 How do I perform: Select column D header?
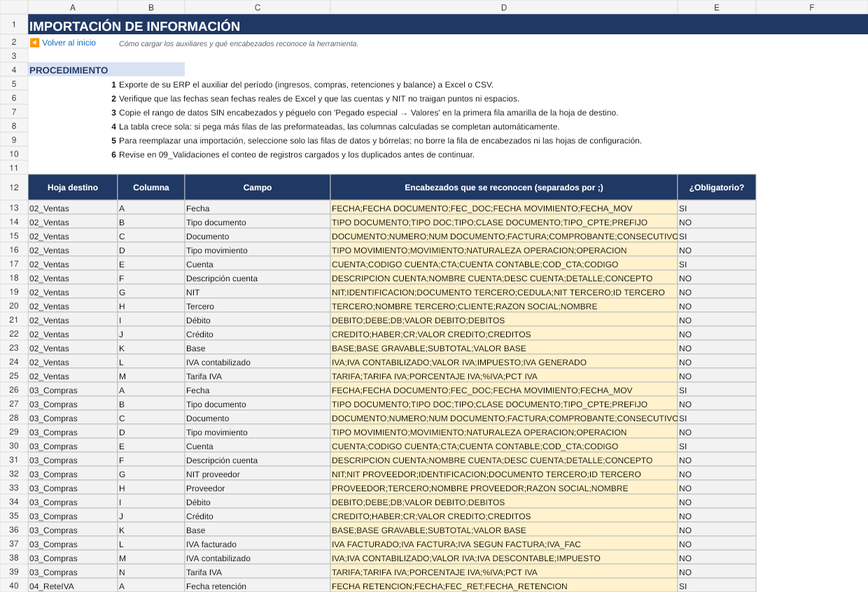(504, 7)
